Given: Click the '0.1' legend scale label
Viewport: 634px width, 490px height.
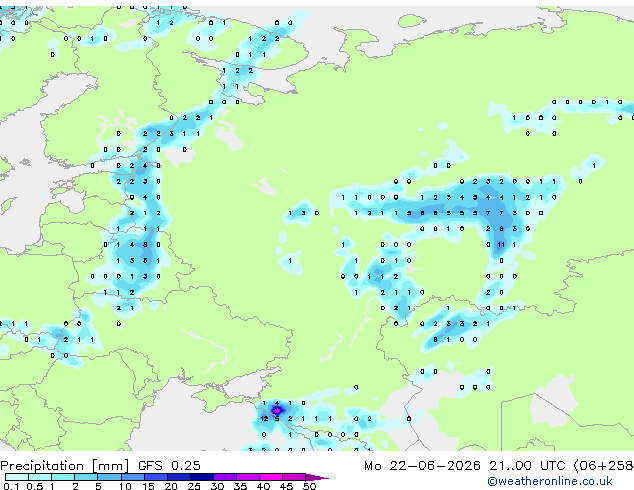Looking at the screenshot, I should [11, 486].
